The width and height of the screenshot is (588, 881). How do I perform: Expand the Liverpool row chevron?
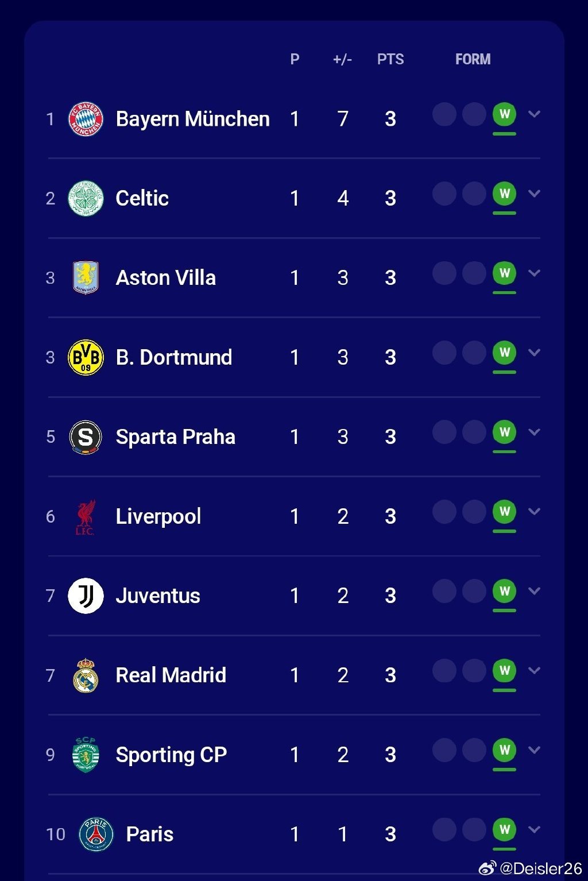click(534, 512)
